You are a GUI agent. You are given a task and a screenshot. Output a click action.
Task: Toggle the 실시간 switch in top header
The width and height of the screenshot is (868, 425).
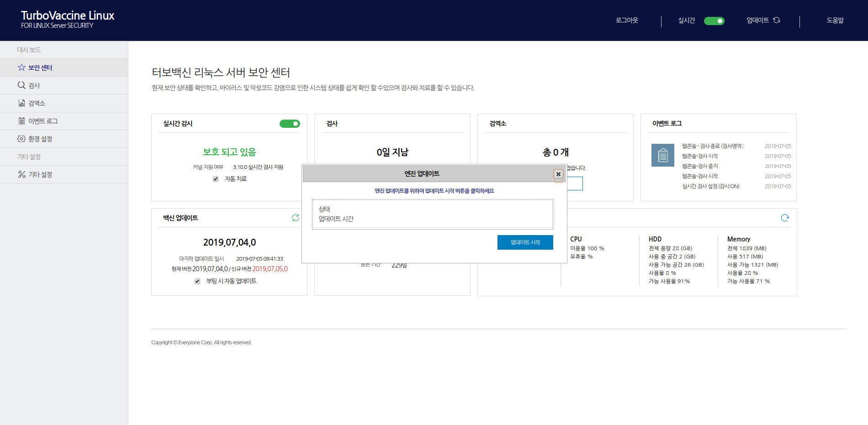(714, 21)
